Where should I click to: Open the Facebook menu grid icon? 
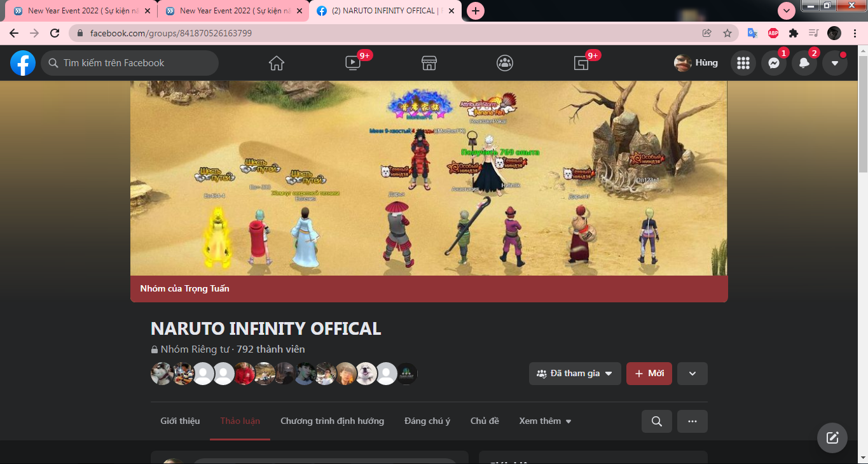click(x=743, y=63)
